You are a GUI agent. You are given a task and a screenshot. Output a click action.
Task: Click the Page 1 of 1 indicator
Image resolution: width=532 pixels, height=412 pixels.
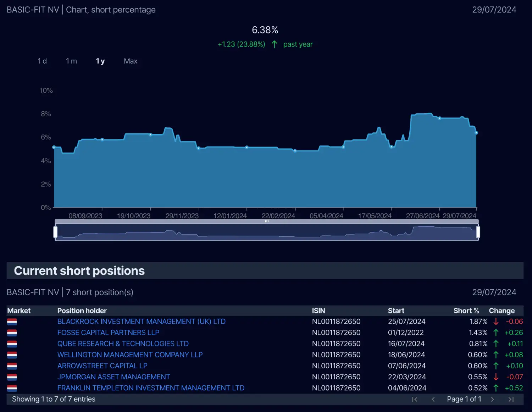click(x=464, y=399)
